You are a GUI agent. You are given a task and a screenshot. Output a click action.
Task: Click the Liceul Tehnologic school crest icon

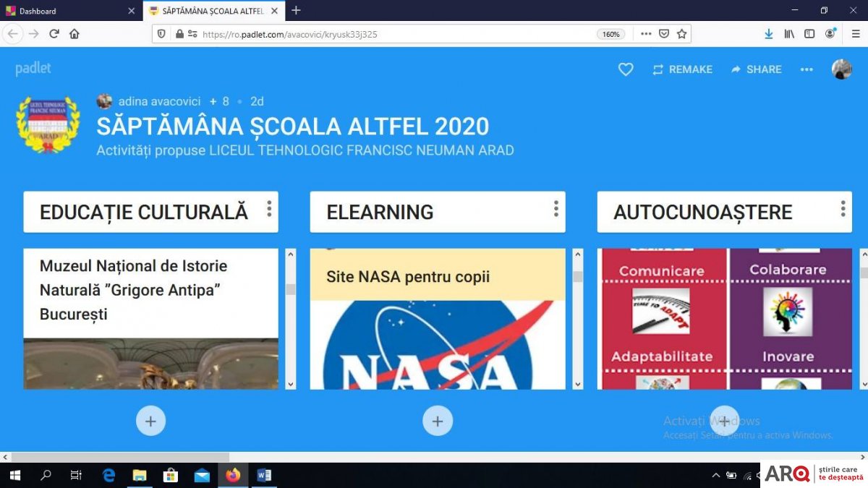point(48,124)
